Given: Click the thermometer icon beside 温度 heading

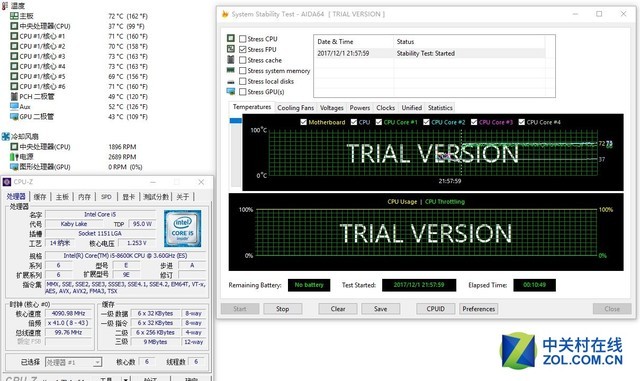Looking at the screenshot, I should tap(5, 6).
